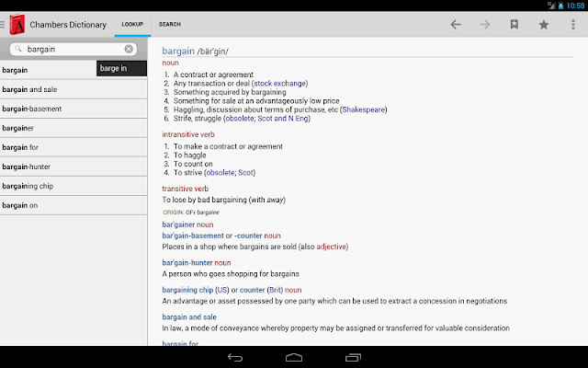This screenshot has height=368, width=588.
Task: Tap the 'bar'gain-basement' derived entry
Action: pos(193,236)
